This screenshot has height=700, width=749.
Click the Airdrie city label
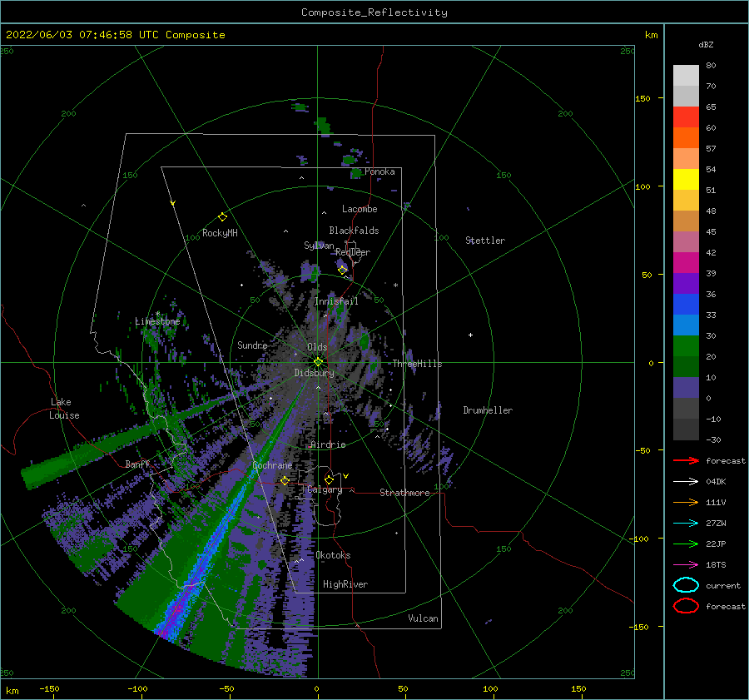[328, 444]
